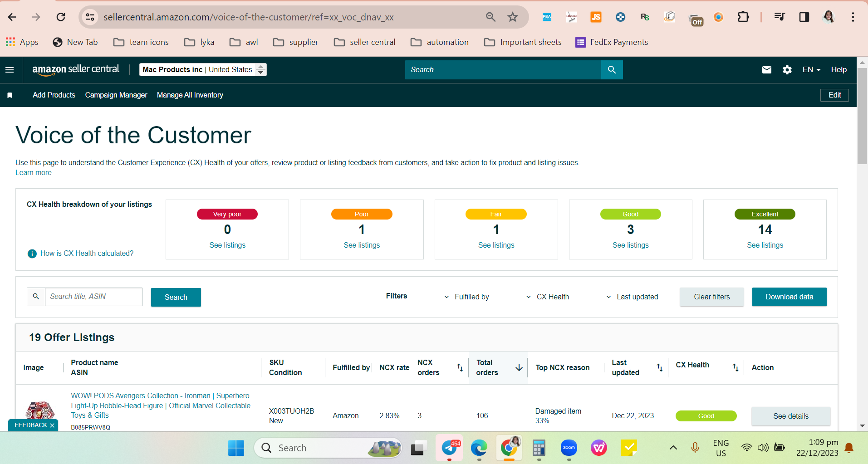Open the Learn more link
Viewport: 868px width, 464px height.
[34, 173]
